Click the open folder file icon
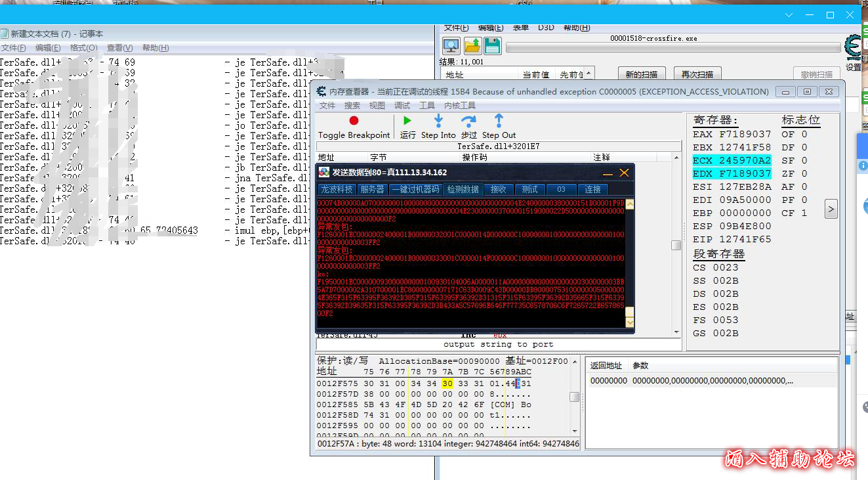 tap(472, 46)
